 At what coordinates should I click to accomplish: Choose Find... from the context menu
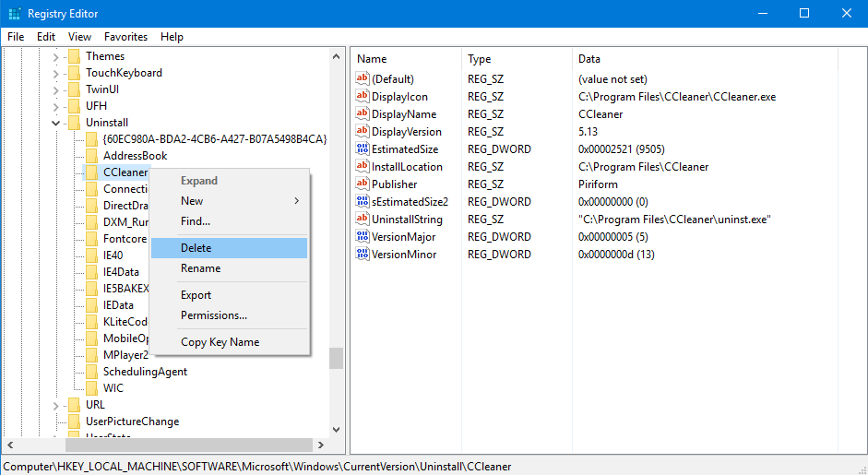[x=229, y=221]
